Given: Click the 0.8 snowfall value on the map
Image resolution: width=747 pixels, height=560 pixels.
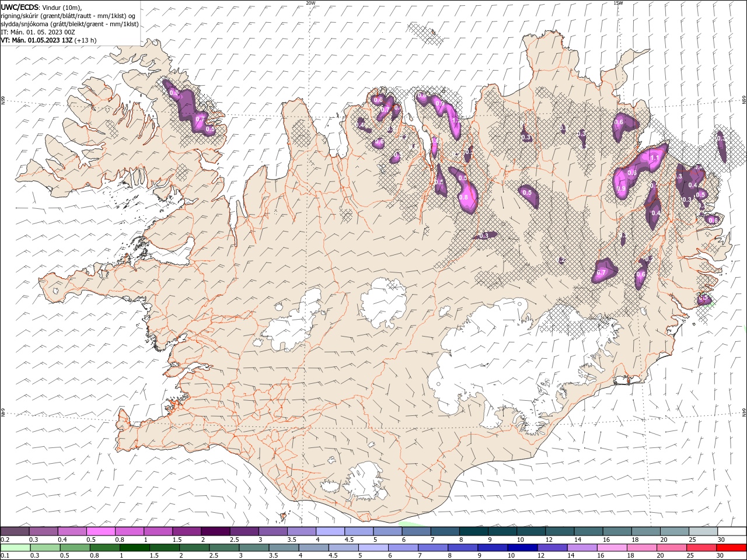Looking at the screenshot, I should click(464, 198).
